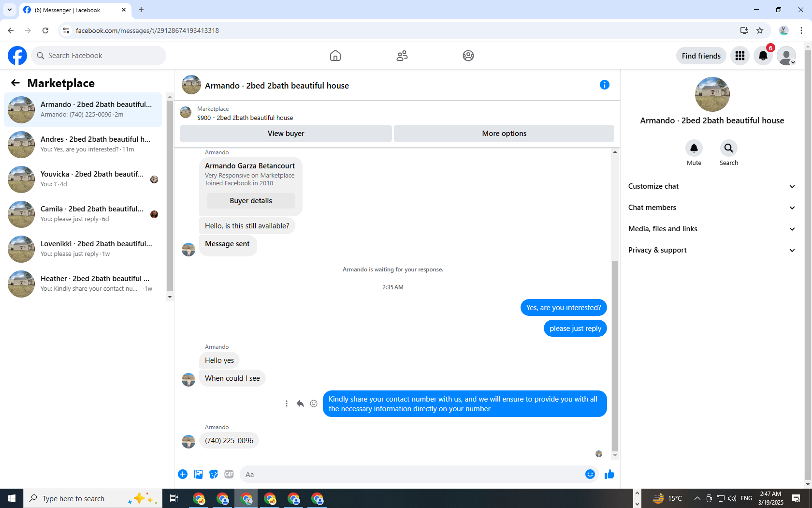Mute this conversation with the bell icon
The image size is (812, 508).
(694, 148)
